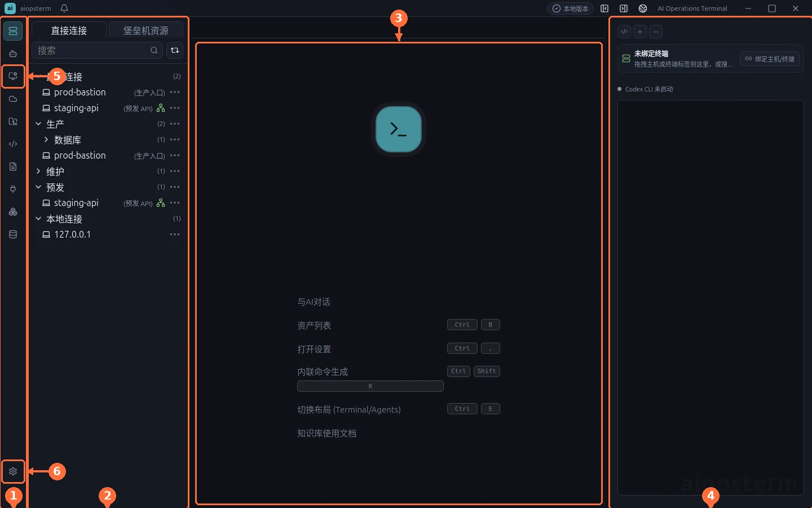The width and height of the screenshot is (812, 508).
Task: Open the ellipsis menu in right panel toolbar
Action: pos(656,32)
